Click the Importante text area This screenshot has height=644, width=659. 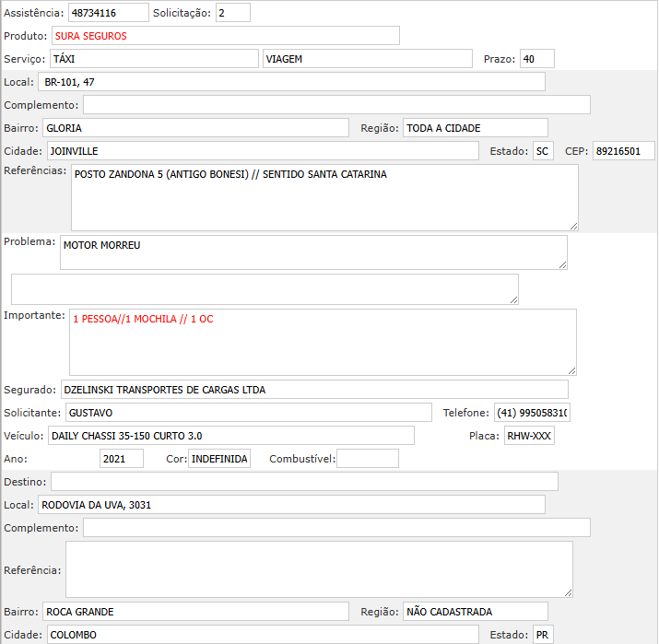pos(323,343)
